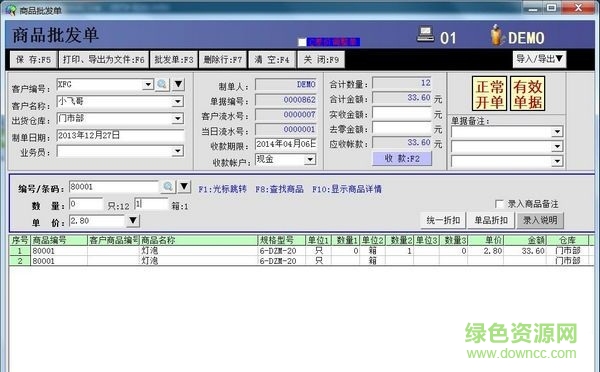The image size is (600, 372).
Task: Click the 33.60 amount cell in row 1
Action: 525,251
